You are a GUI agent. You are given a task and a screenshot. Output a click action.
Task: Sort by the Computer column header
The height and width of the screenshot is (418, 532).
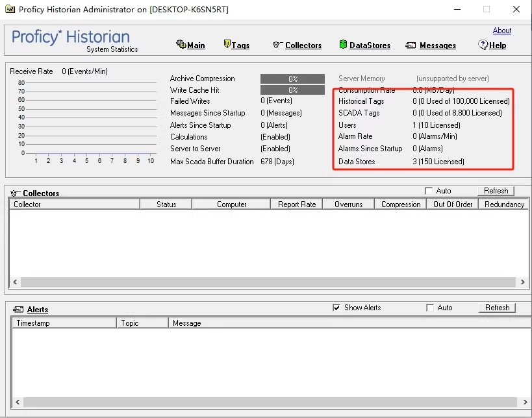coord(231,204)
